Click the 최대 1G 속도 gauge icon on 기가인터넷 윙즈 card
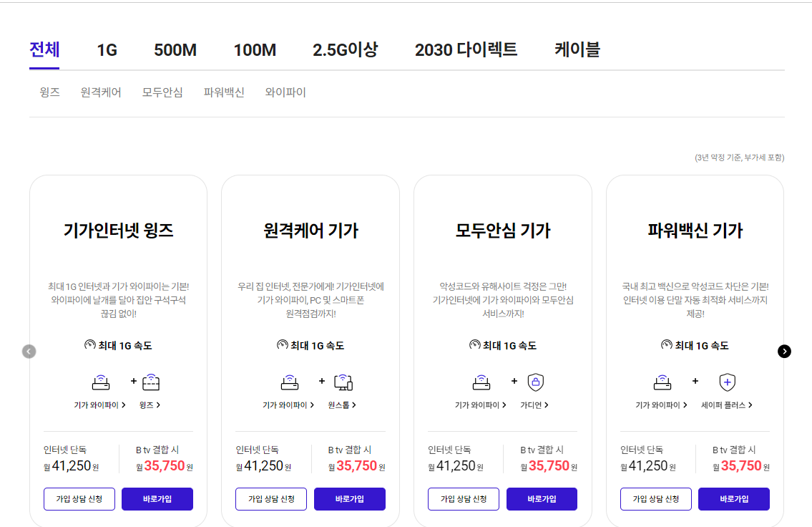 point(90,344)
